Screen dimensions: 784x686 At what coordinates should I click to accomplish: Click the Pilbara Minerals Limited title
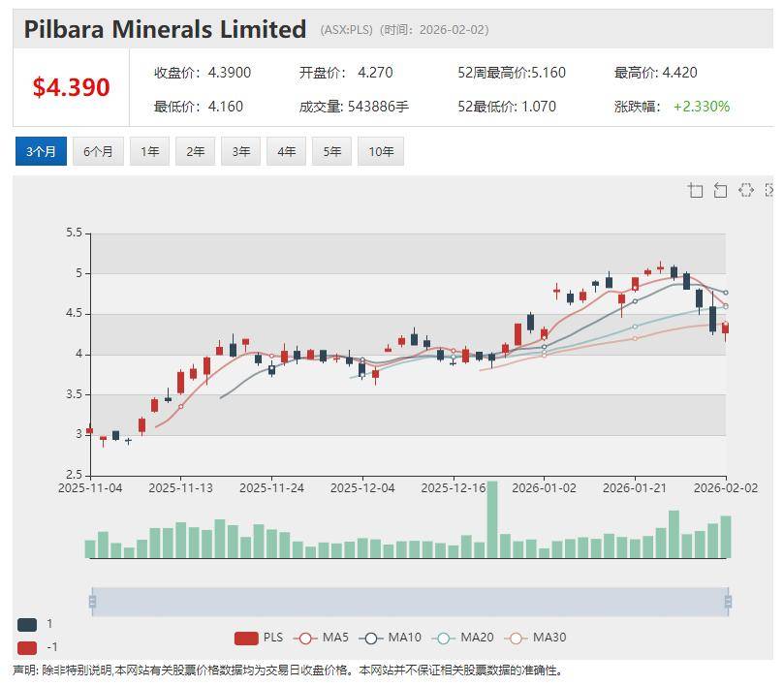point(165,29)
